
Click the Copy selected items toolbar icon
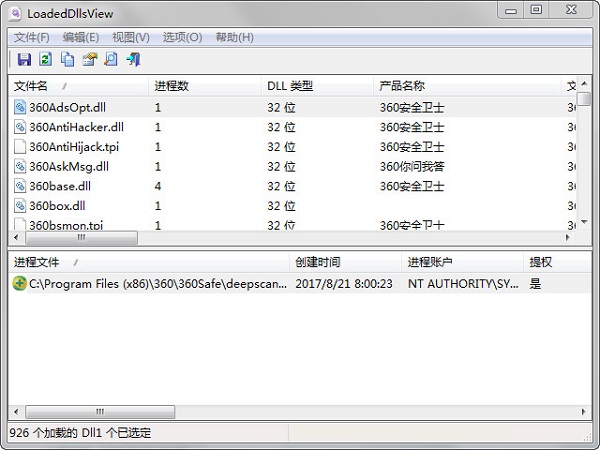67,59
